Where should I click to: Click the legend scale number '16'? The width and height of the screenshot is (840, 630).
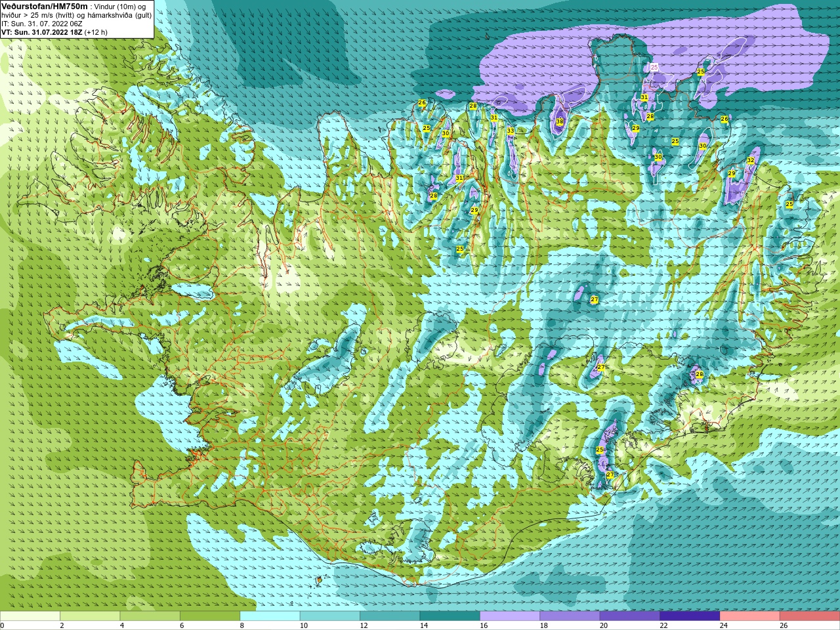coord(484,625)
